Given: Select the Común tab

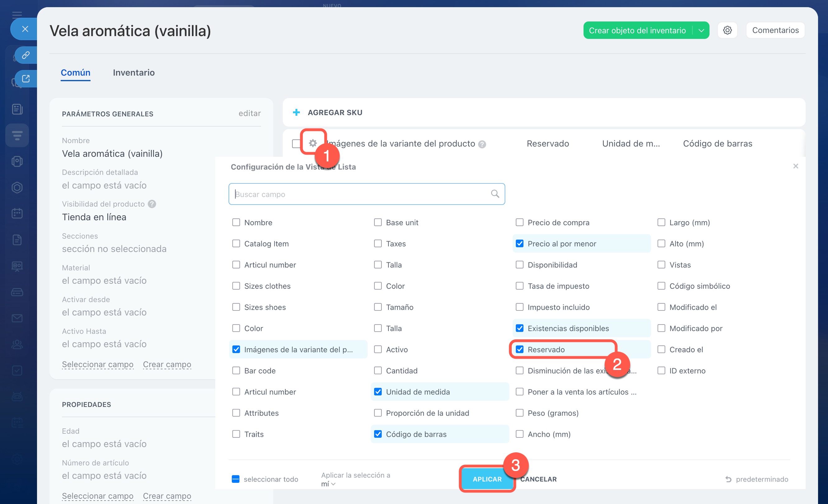Looking at the screenshot, I should click(75, 72).
